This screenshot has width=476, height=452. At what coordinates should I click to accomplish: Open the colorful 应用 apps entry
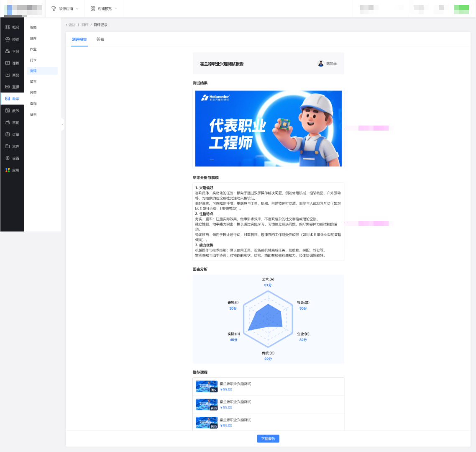(12, 170)
